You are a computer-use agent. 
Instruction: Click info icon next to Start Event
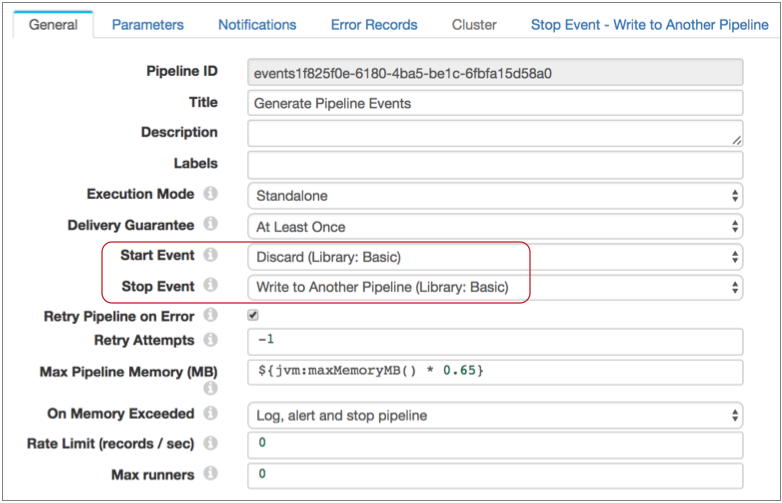[x=211, y=256]
